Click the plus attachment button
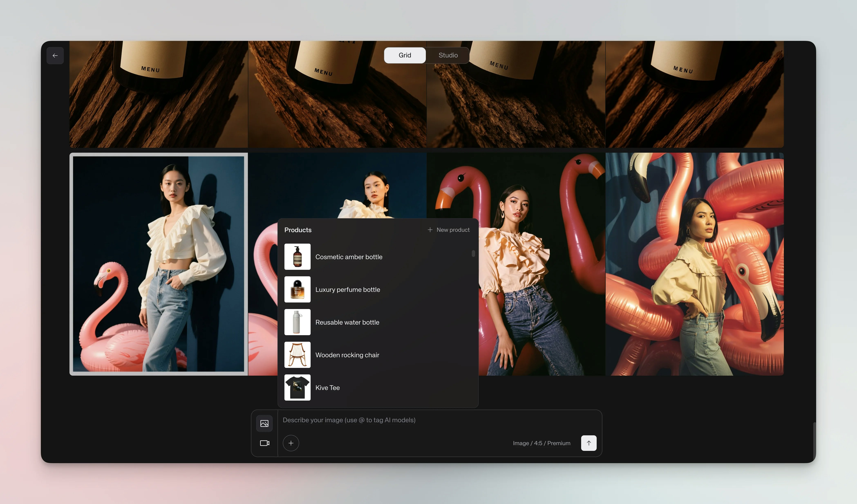Viewport: 857px width, 504px height. pyautogui.click(x=291, y=443)
